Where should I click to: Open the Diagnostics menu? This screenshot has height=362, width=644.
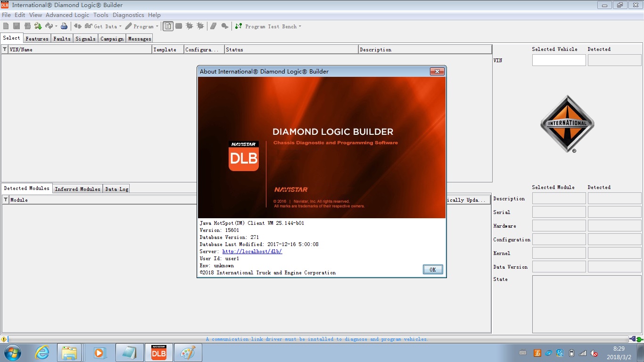128,15
